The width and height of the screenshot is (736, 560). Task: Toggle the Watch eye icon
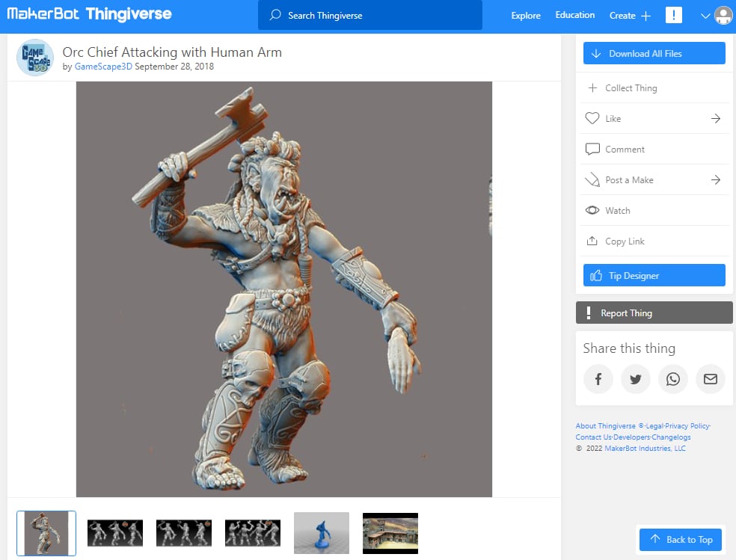tap(592, 210)
